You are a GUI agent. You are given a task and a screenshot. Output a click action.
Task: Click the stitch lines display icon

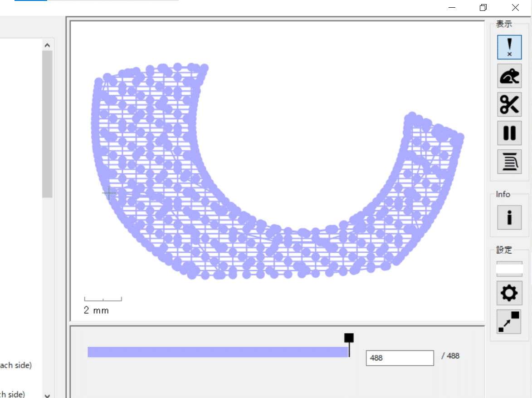coord(509,161)
